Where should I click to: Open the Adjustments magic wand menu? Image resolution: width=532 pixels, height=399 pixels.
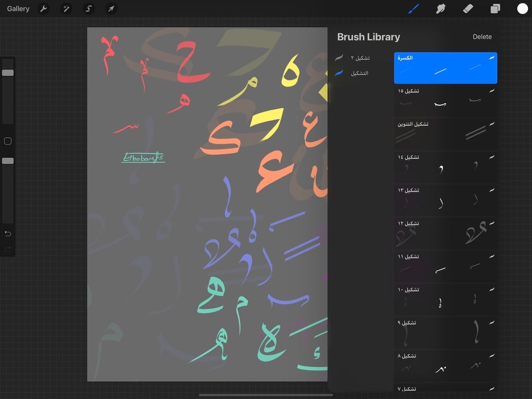[x=66, y=8]
